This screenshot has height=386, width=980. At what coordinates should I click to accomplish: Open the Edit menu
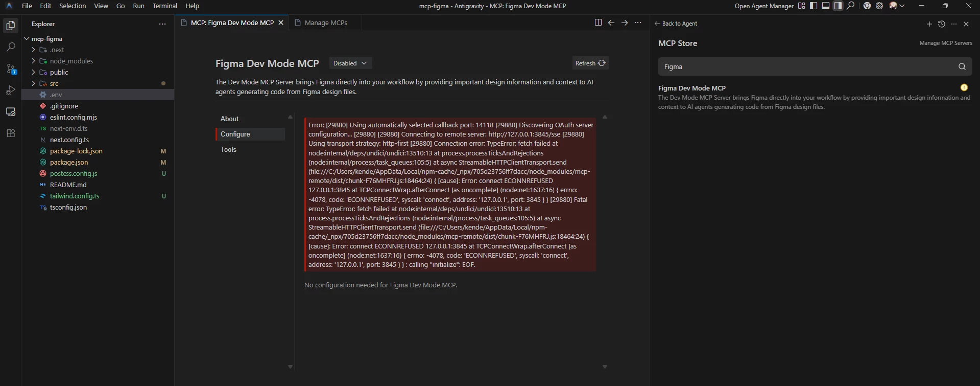(x=45, y=6)
